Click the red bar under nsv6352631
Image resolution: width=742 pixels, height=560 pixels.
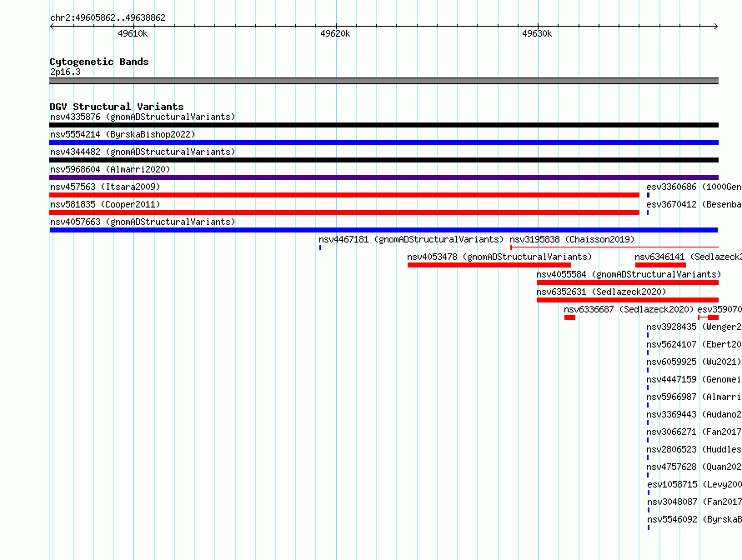pos(628,300)
